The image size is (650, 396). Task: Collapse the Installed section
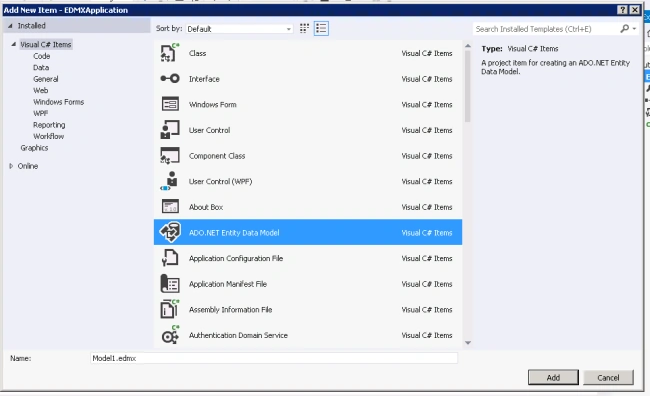(10, 26)
